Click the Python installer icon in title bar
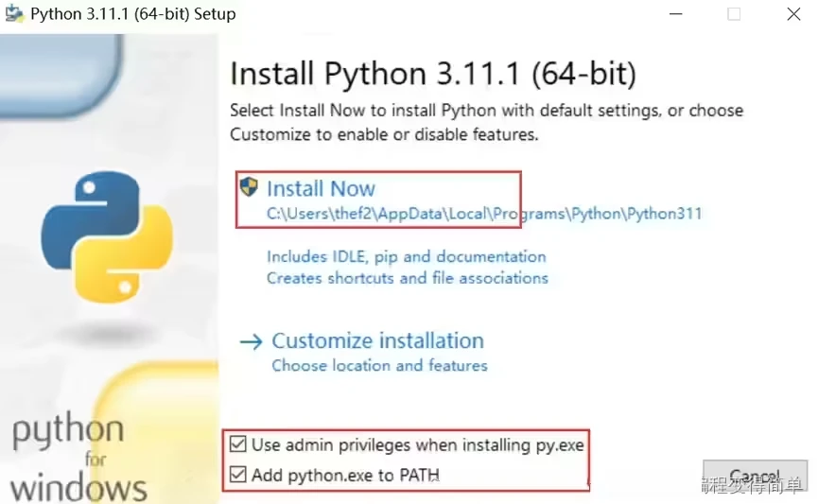 (14, 13)
